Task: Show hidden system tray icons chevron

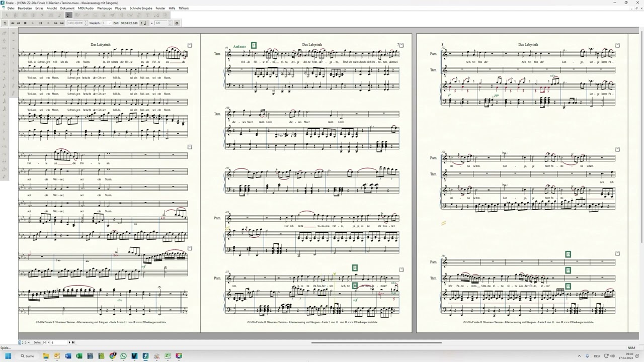Action: click(579, 356)
